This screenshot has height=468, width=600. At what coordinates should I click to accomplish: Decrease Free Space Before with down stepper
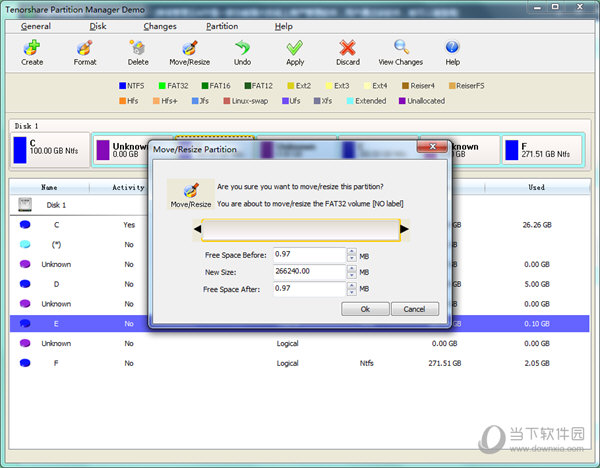[x=352, y=258]
